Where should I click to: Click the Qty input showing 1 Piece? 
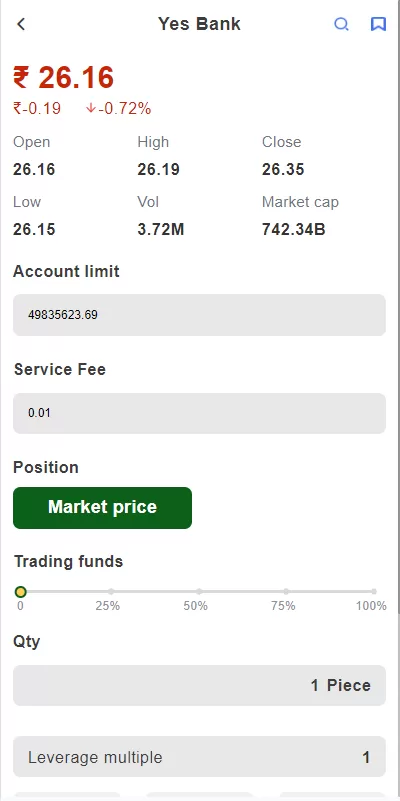click(x=199, y=685)
